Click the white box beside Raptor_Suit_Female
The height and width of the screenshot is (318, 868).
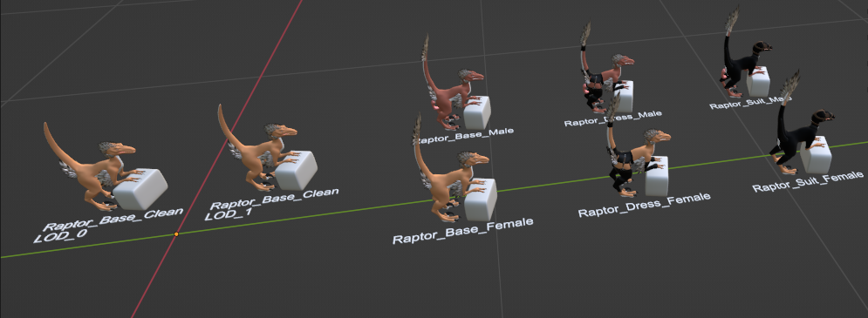click(817, 155)
